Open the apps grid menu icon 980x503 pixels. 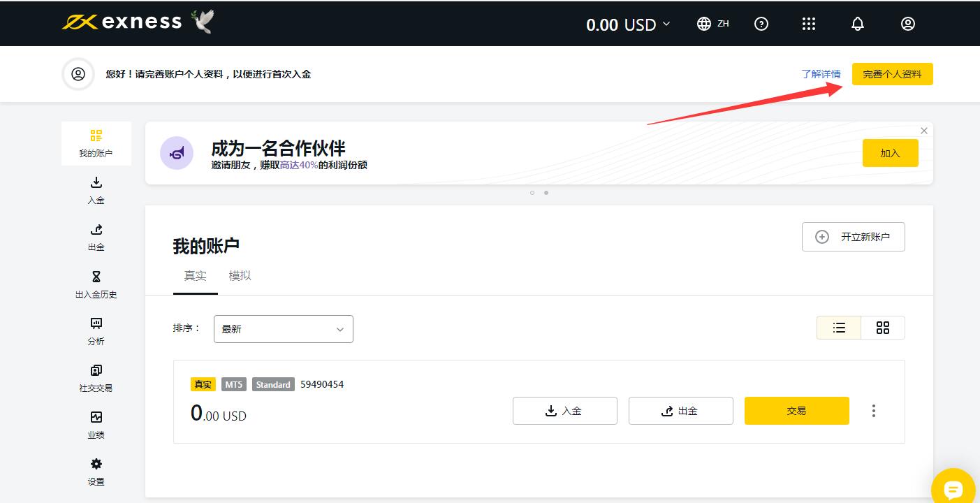(x=809, y=24)
